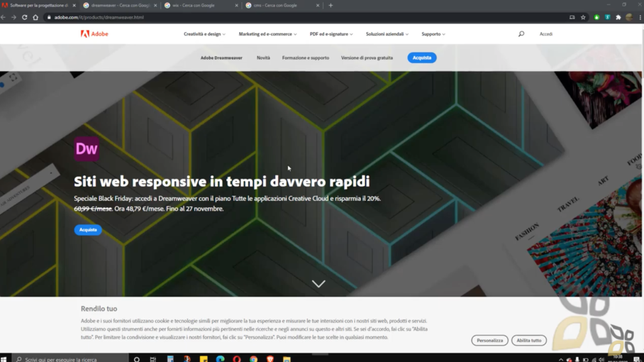Open the Extensions puzzle-piece menu
The height and width of the screenshot is (362, 644).
click(x=618, y=17)
